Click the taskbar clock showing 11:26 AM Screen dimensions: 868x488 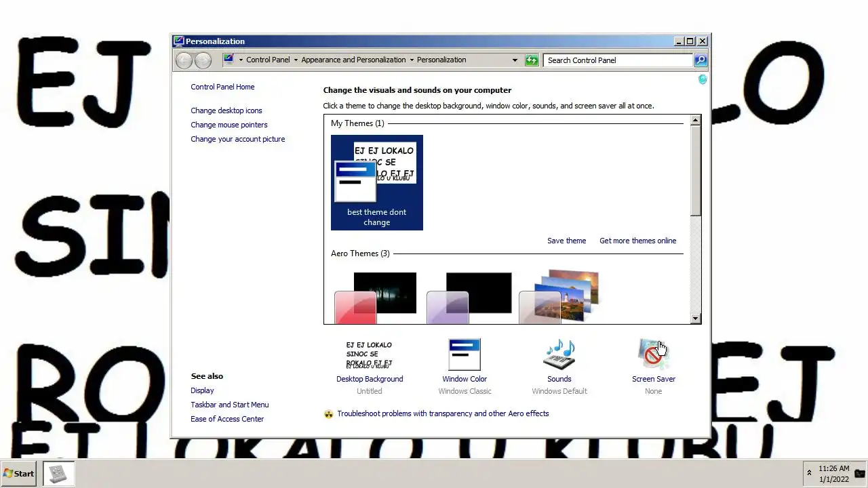[833, 468]
